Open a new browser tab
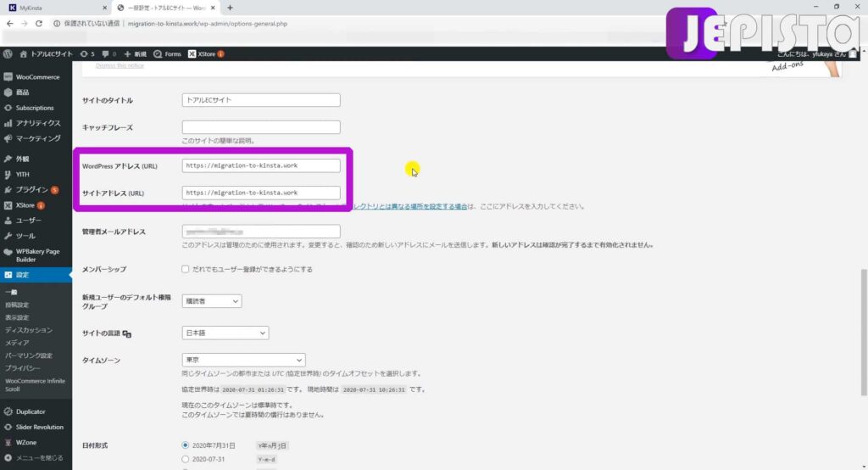868x470 pixels. (x=230, y=8)
